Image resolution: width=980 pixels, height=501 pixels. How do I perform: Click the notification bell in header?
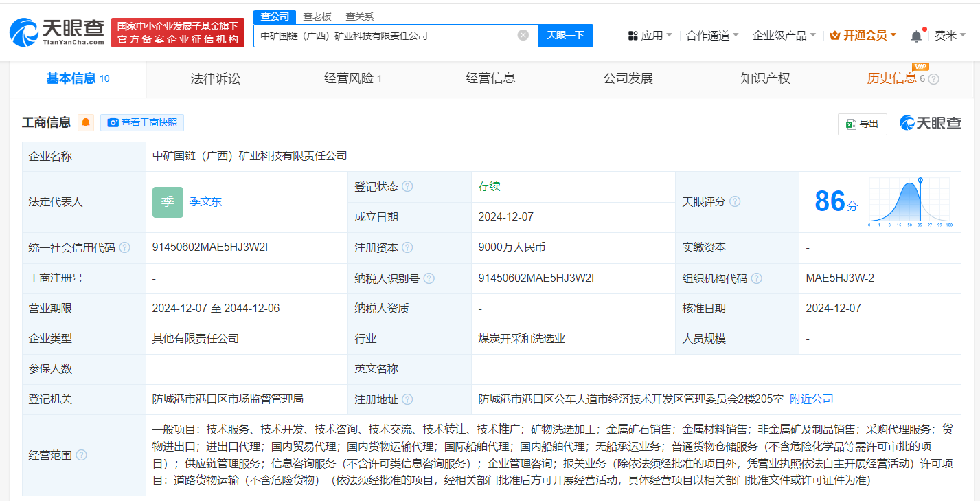click(916, 36)
